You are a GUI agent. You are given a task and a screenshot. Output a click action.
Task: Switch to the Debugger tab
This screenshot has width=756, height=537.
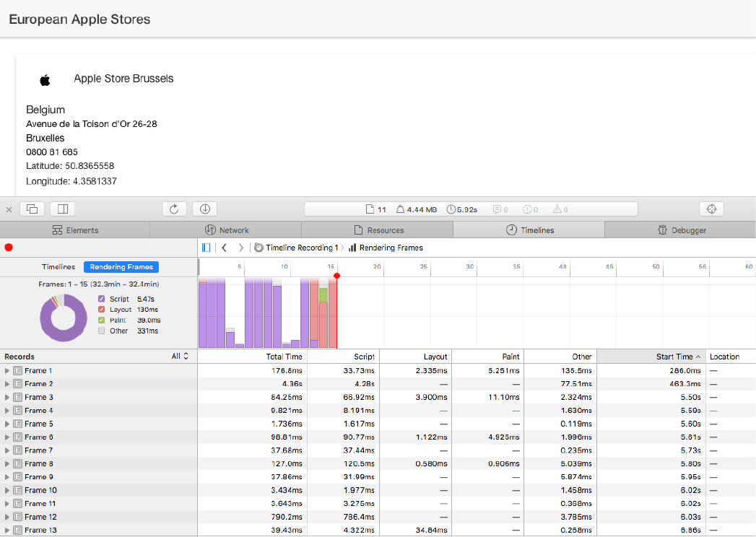[x=680, y=230]
